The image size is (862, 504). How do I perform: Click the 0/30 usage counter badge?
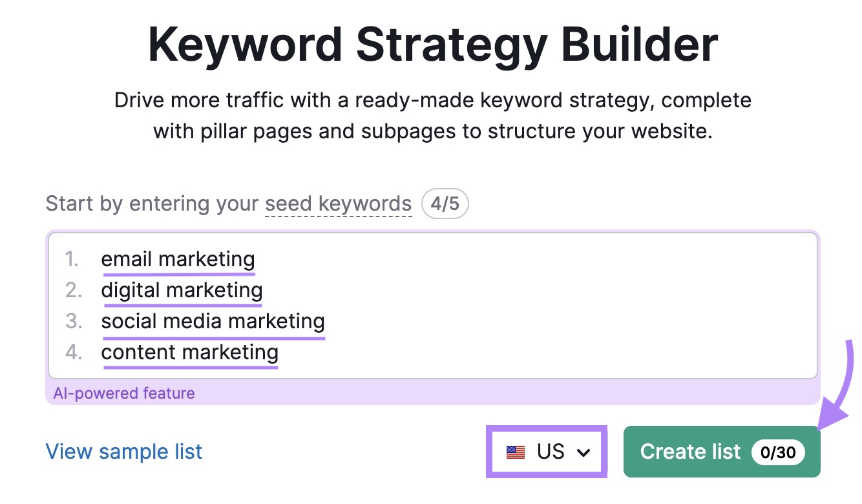778,452
